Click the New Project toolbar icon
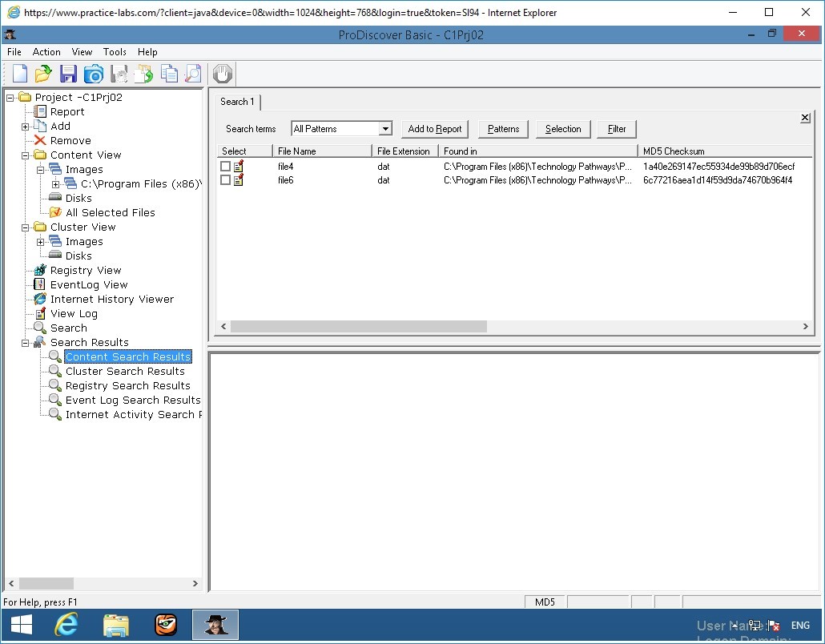 pos(19,74)
